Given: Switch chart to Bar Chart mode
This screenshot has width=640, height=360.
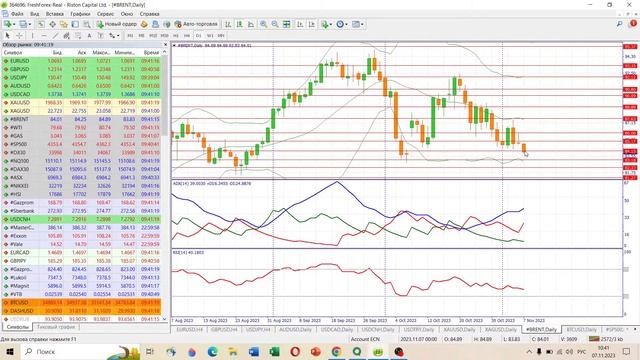Looking at the screenshot, I should (228, 24).
